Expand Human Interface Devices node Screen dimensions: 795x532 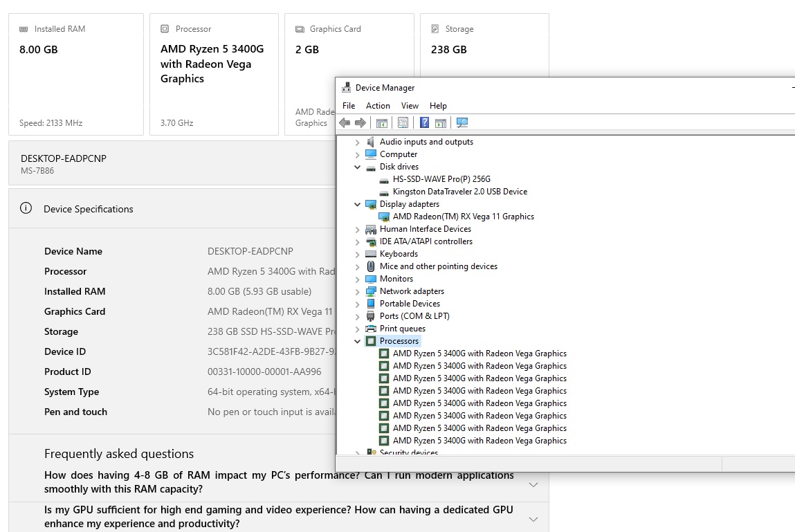tap(358, 230)
